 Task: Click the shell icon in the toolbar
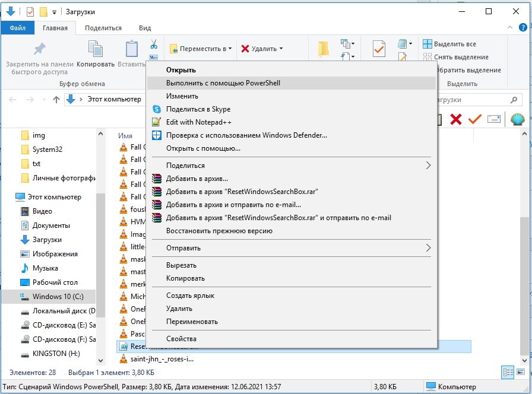click(x=517, y=119)
